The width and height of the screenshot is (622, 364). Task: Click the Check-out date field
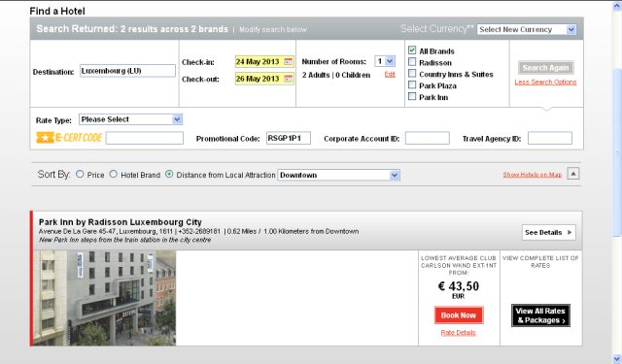(264, 79)
